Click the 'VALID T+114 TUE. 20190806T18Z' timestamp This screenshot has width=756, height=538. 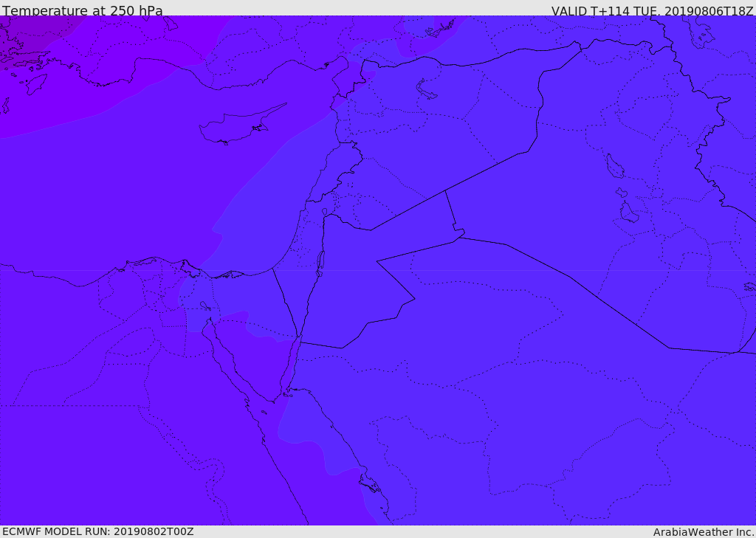pos(653,10)
